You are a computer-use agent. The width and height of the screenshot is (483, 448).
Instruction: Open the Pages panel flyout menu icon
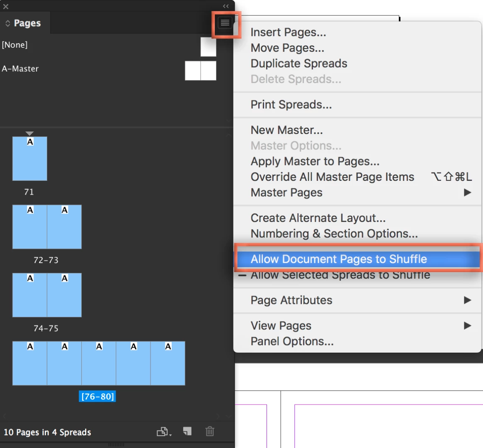[x=225, y=23]
